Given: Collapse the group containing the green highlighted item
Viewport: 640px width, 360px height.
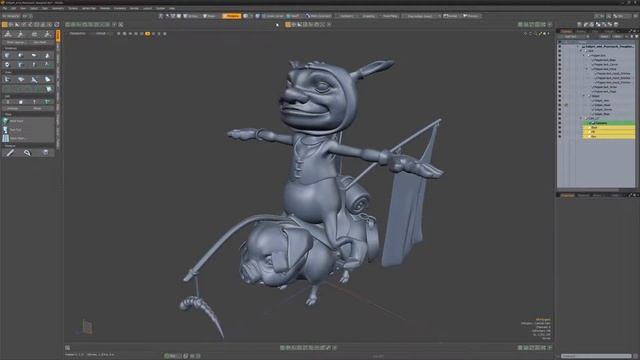Looking at the screenshot, I should click(582, 118).
